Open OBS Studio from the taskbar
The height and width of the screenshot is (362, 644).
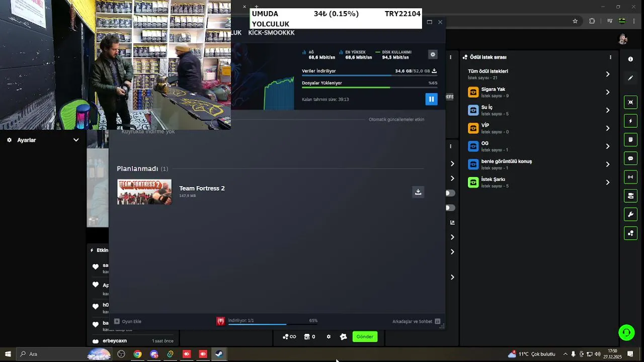[x=121, y=354]
